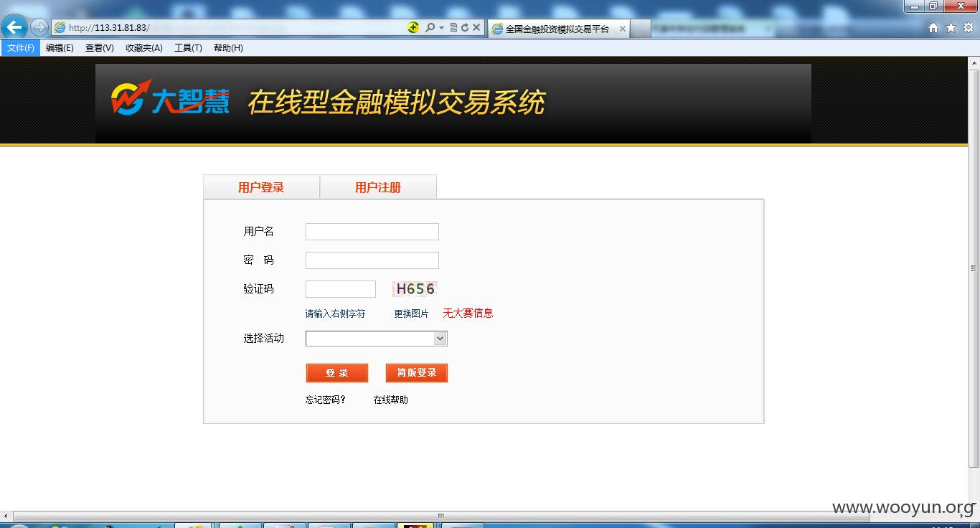Viewport: 980px width, 528px height.
Task: Switch to the 用户登录 tab
Action: (x=261, y=187)
